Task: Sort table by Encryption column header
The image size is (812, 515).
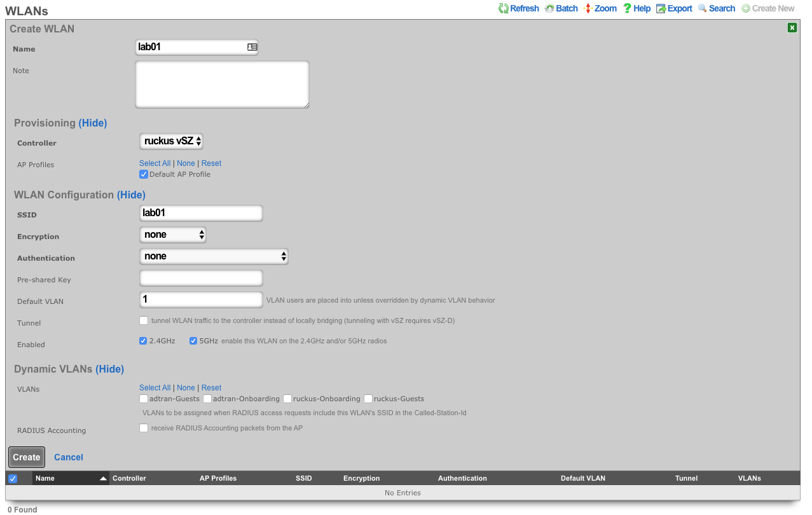Action: pos(361,478)
